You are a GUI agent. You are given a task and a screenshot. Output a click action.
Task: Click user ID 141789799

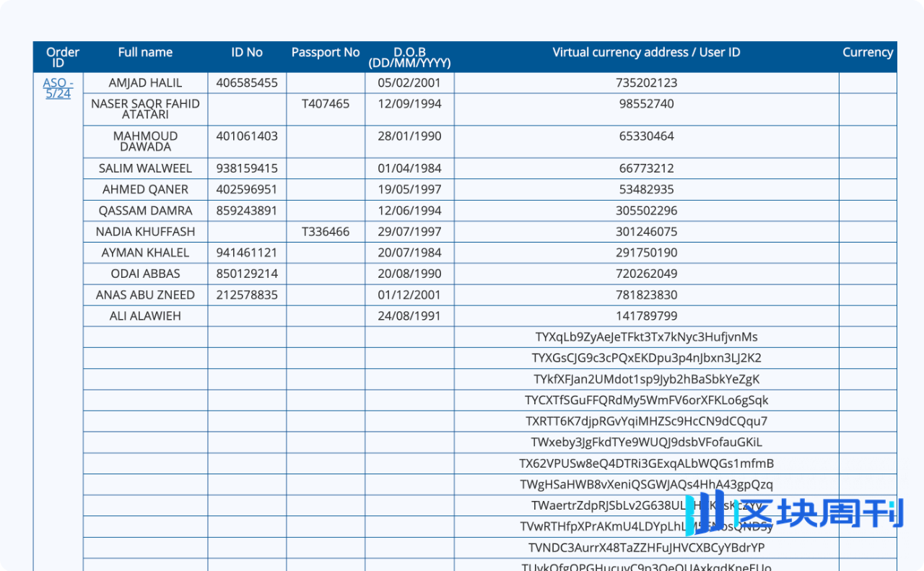(646, 315)
